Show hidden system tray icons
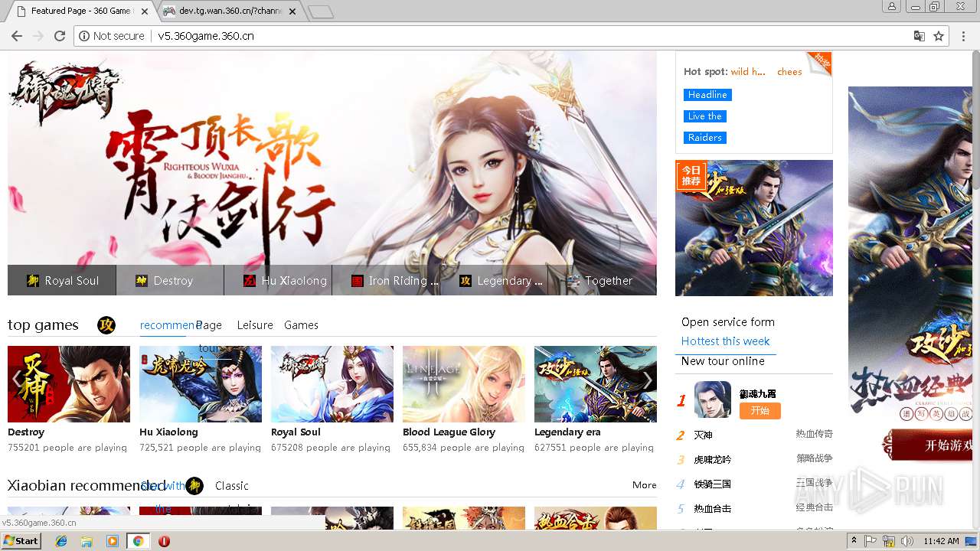980x551 pixels. (854, 541)
